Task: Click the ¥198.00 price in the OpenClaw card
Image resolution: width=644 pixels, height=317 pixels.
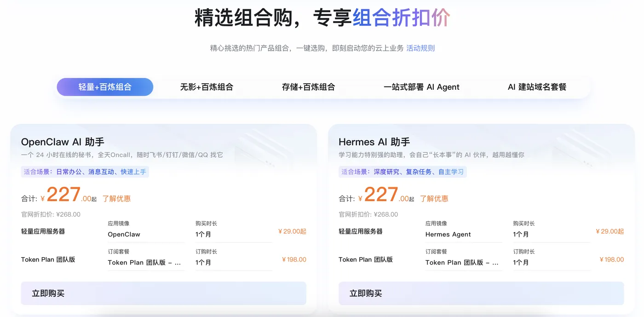Action: click(294, 259)
